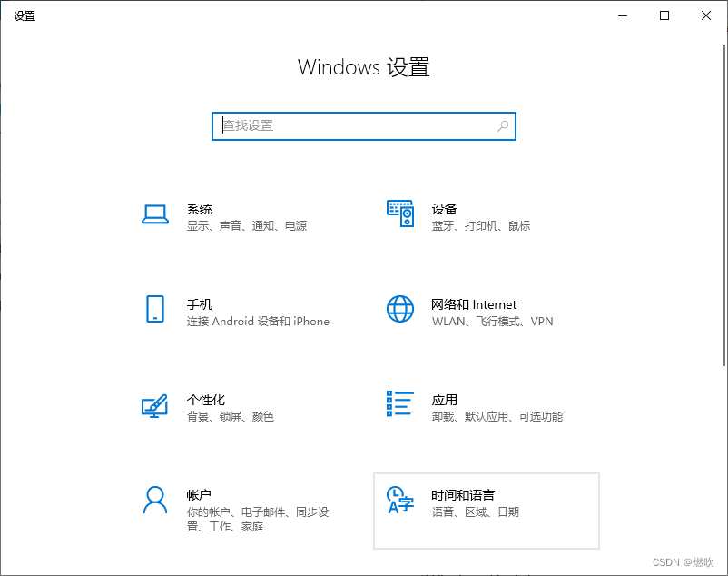Image resolution: width=728 pixels, height=576 pixels.
Task: Open the 个性化 paintbrush icon
Action: (x=154, y=405)
